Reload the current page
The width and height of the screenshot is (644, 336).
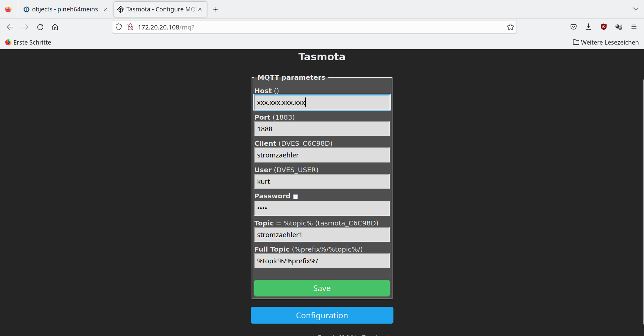coord(40,27)
